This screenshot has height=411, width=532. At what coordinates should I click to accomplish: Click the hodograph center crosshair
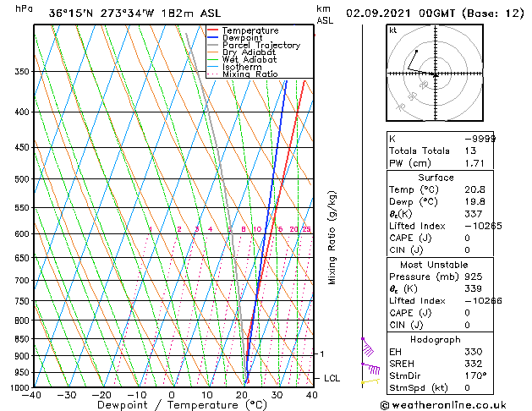point(436,74)
